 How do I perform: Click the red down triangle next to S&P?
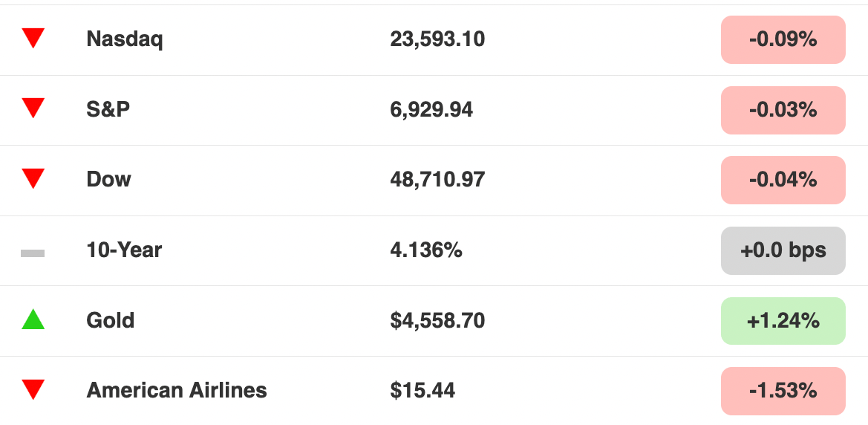pos(33,108)
